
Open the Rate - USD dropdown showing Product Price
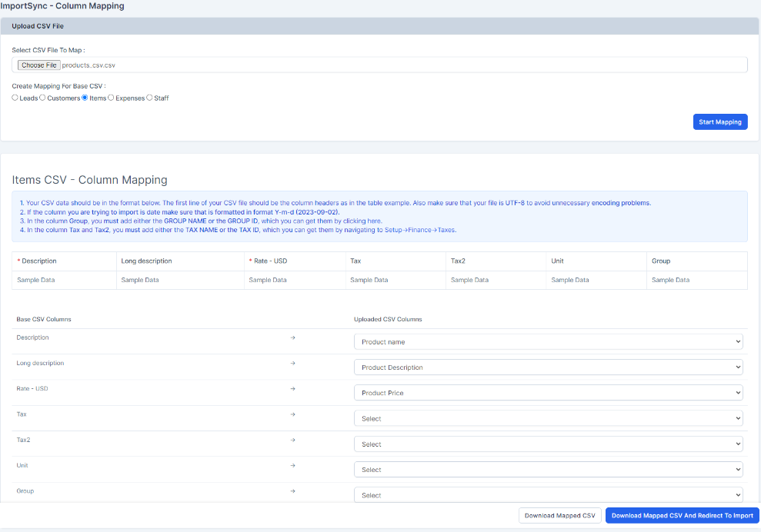(549, 393)
